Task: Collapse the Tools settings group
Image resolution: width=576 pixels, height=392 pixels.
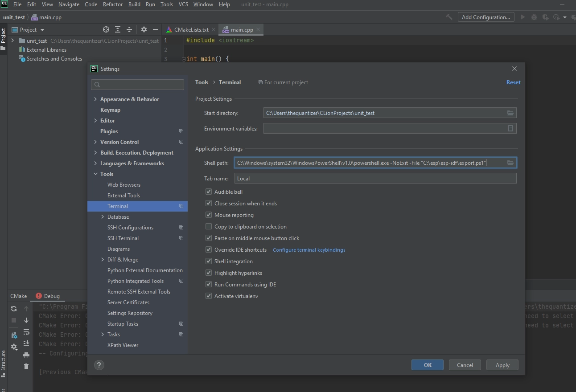Action: click(95, 174)
